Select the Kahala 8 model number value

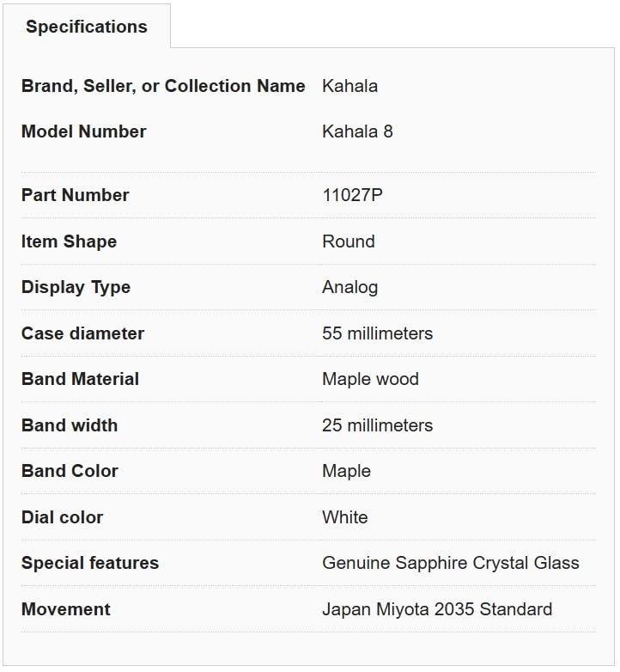click(x=357, y=131)
